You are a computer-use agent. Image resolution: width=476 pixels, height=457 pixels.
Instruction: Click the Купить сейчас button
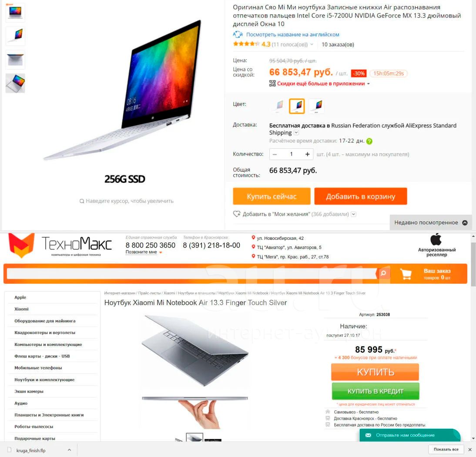coord(272,196)
